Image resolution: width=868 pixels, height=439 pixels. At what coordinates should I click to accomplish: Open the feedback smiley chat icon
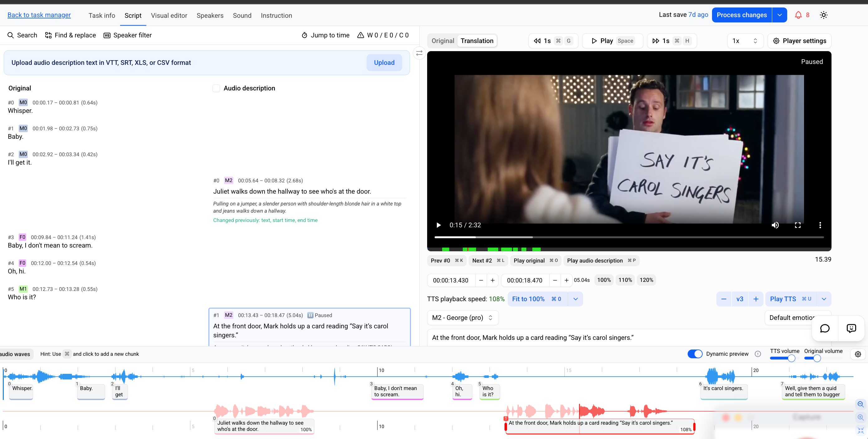point(851,328)
